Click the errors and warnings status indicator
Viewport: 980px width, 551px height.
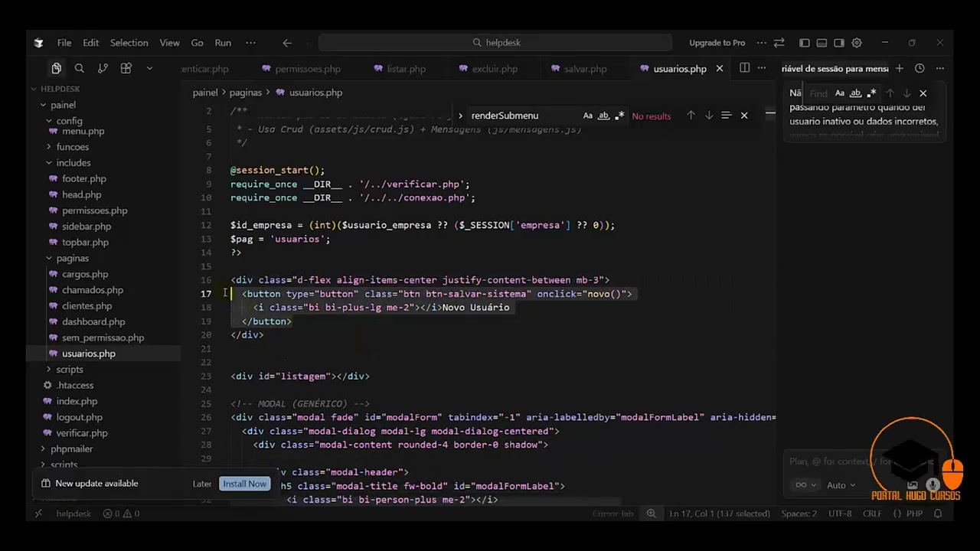121,514
